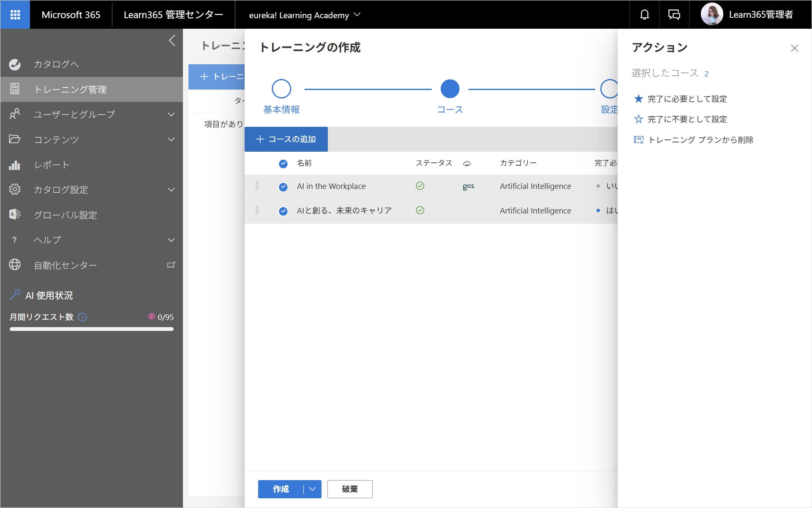This screenshot has height=508, width=812.
Task: Click the カタログへ icon
Action: pos(15,64)
